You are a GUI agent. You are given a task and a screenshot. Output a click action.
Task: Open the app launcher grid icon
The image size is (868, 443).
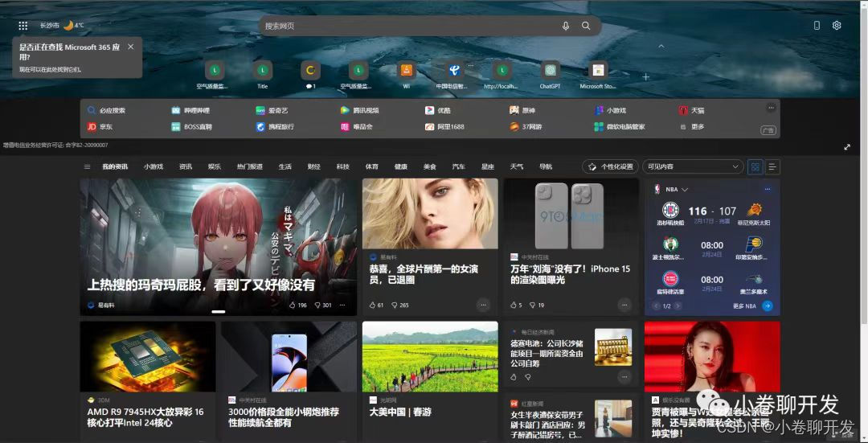[x=23, y=26]
